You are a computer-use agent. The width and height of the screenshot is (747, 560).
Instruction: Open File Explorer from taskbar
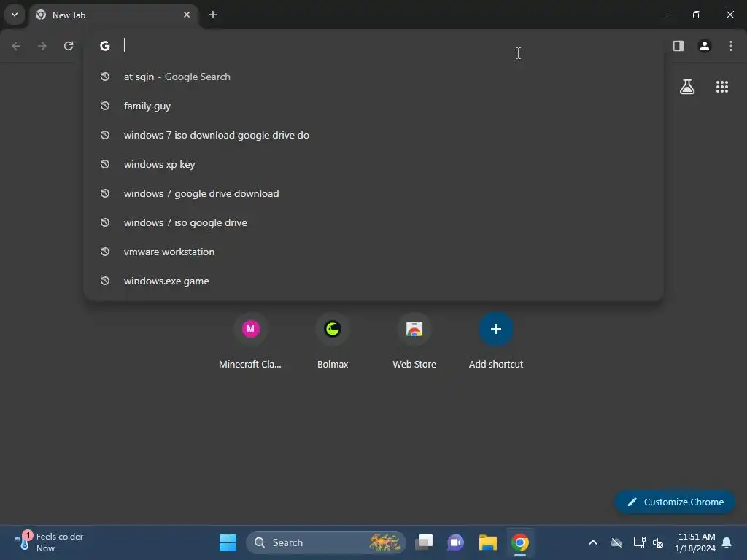488,542
